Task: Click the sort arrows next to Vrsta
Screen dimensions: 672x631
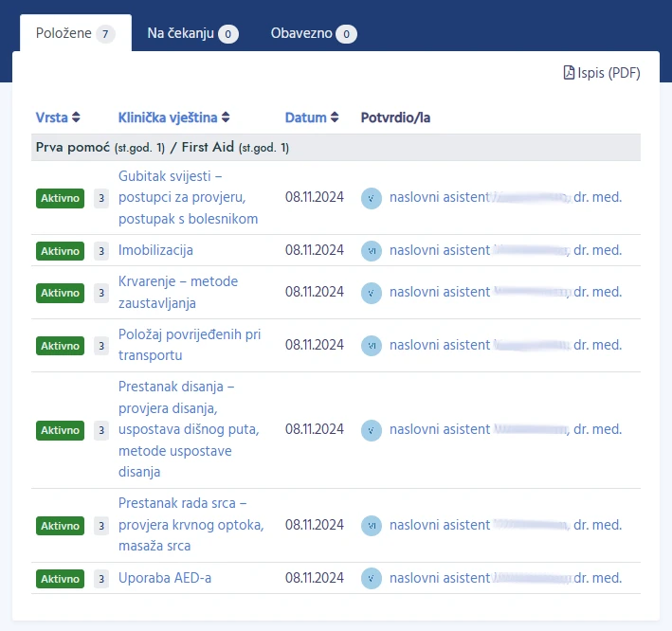Action: (x=76, y=118)
